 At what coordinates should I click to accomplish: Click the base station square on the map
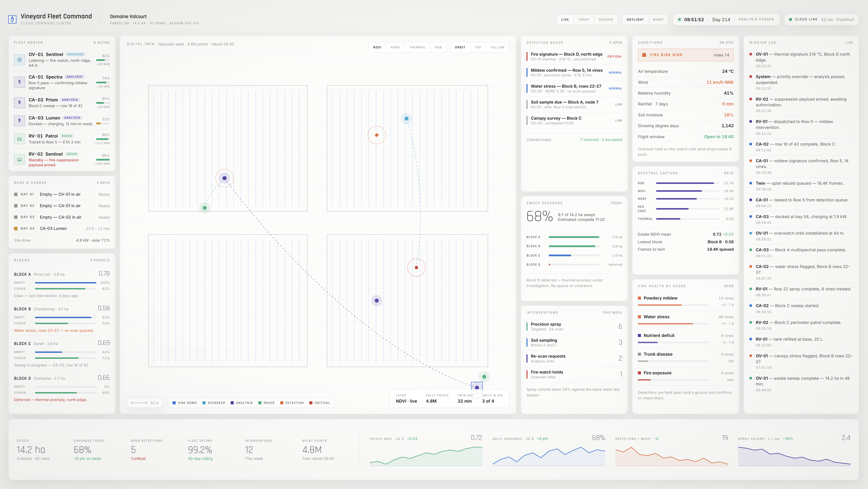pos(477,387)
